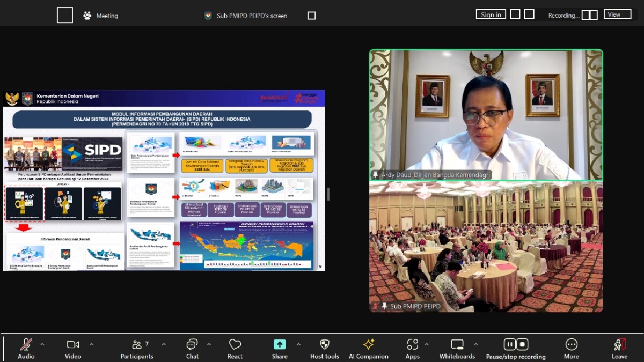Image resolution: width=644 pixels, height=362 pixels.
Task: Launch the AI Companion
Action: (368, 345)
